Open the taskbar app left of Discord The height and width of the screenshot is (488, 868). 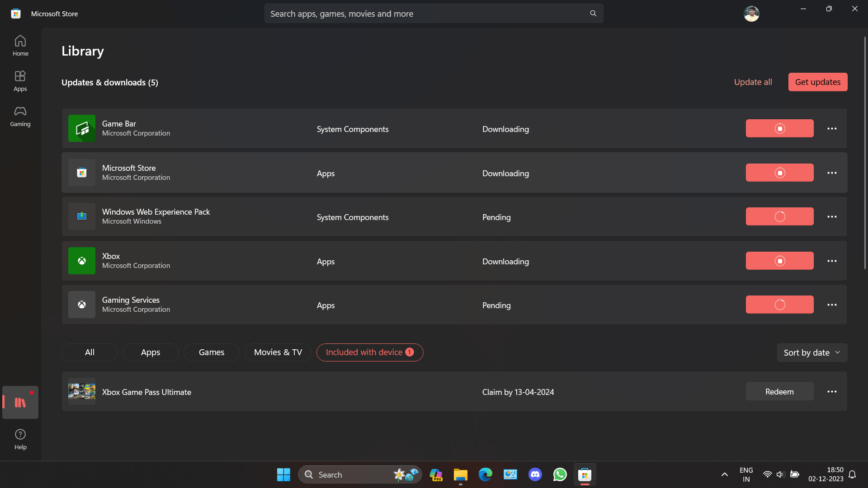[510, 474]
